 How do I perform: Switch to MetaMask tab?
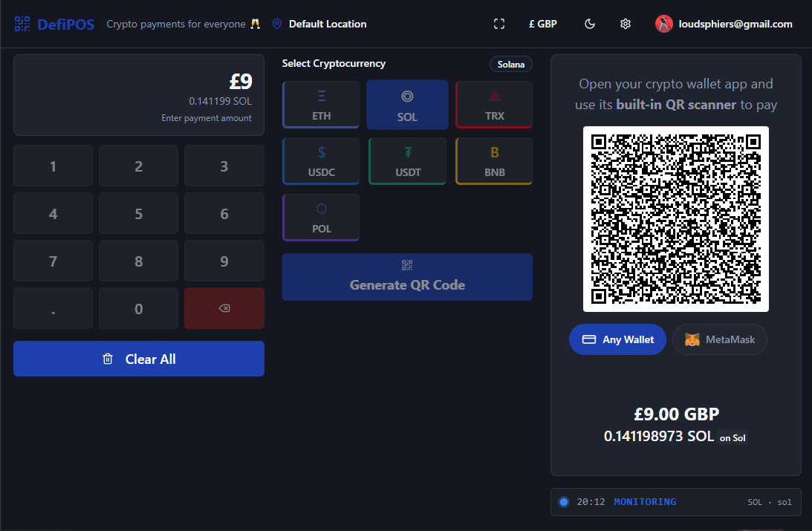(x=719, y=339)
